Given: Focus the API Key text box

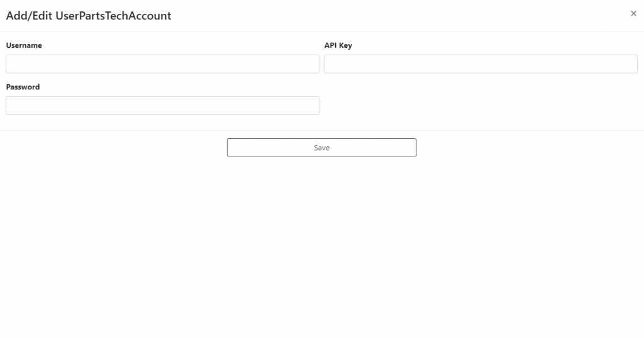Looking at the screenshot, I should coord(480,64).
